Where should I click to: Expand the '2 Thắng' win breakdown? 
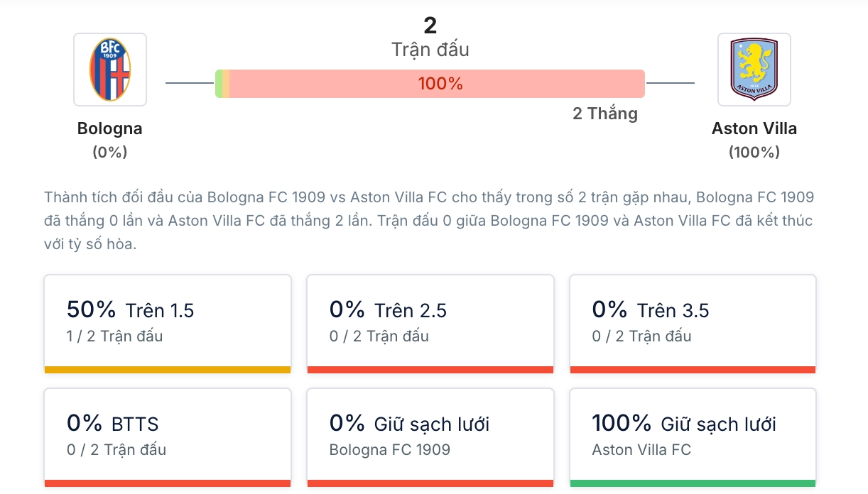(606, 114)
